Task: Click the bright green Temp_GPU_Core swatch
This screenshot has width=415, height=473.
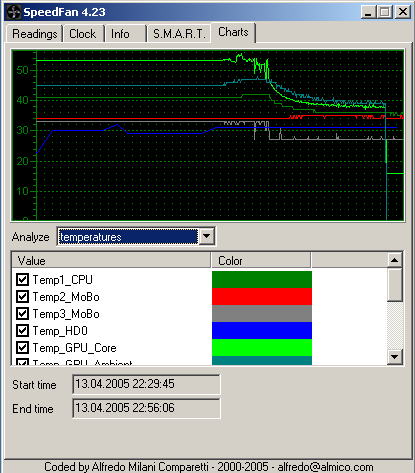Action: (x=262, y=347)
